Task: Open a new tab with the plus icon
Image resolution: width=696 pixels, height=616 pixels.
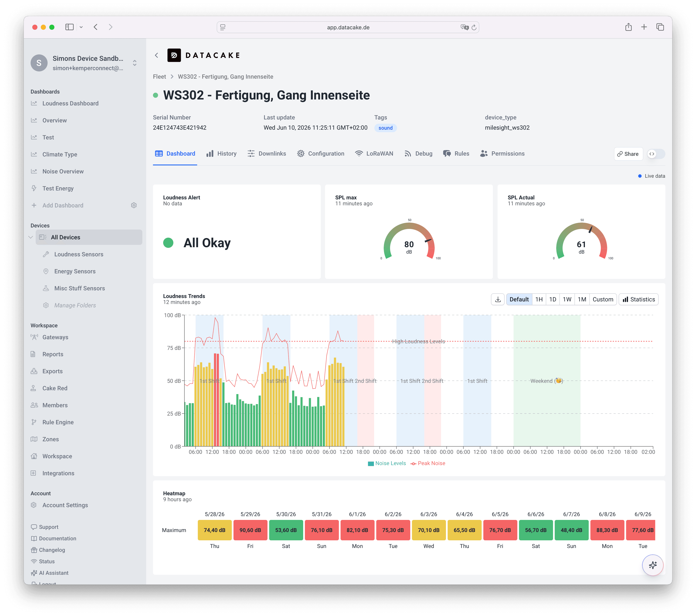Action: [644, 27]
